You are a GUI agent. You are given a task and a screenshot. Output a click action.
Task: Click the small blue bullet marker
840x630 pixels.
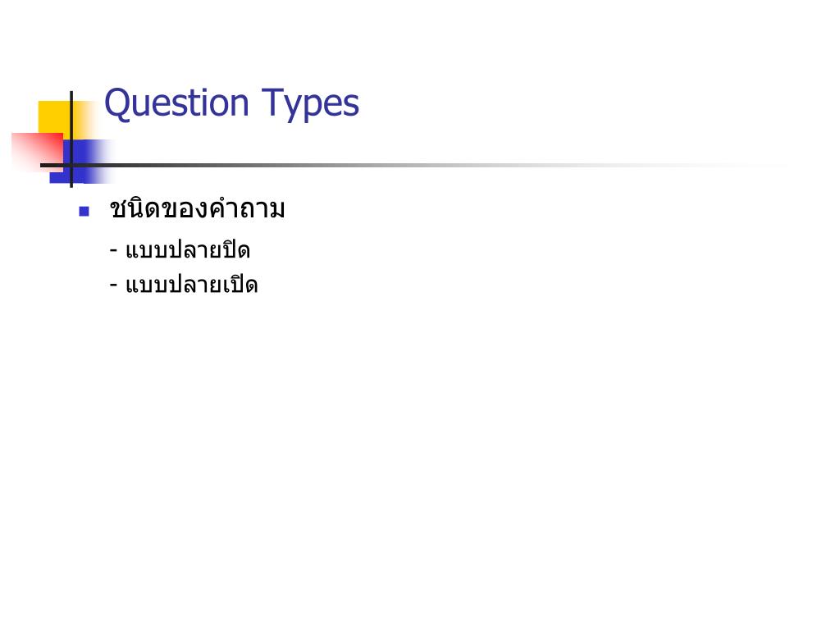[x=84, y=211]
